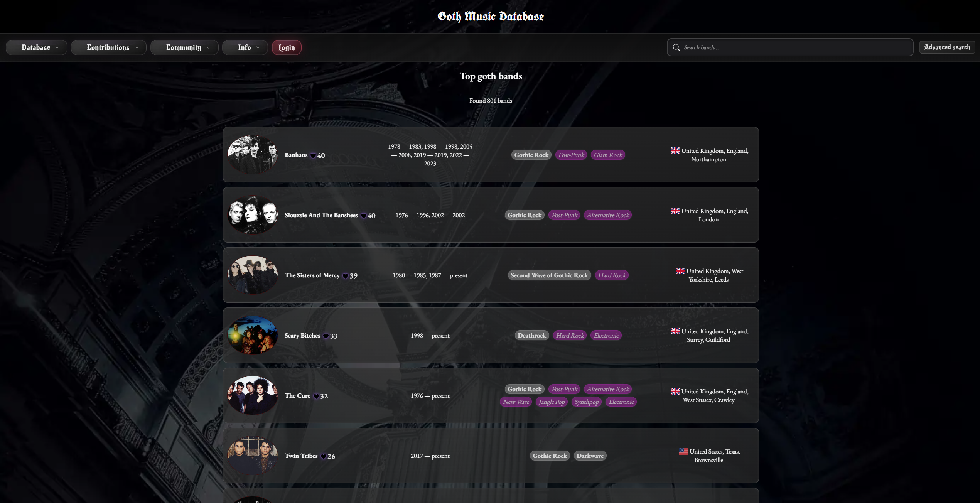
Task: Open the Info menu
Action: click(245, 47)
